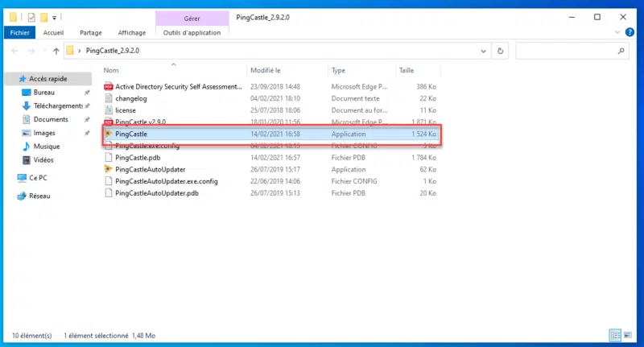Select Ce PC in navigation pane
Viewport: 644px width, 347px height.
point(38,178)
